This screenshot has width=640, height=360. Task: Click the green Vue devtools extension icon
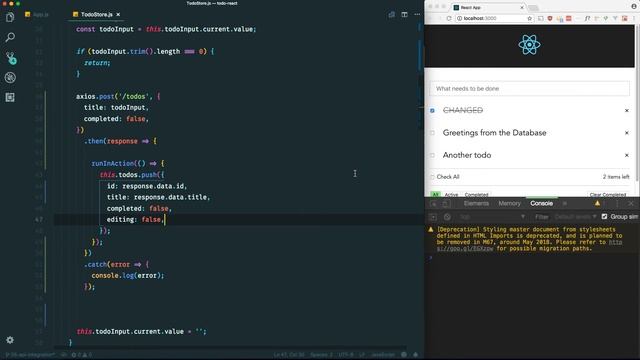[x=606, y=18]
